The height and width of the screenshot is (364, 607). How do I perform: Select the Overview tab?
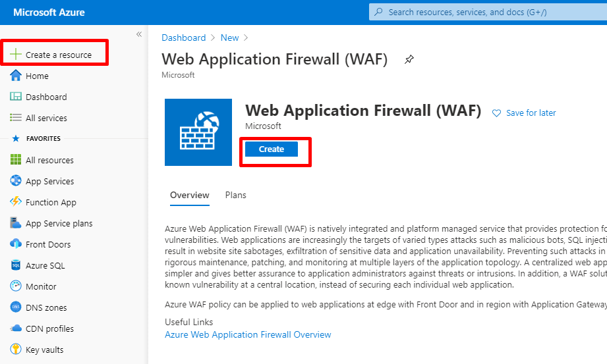tap(190, 195)
